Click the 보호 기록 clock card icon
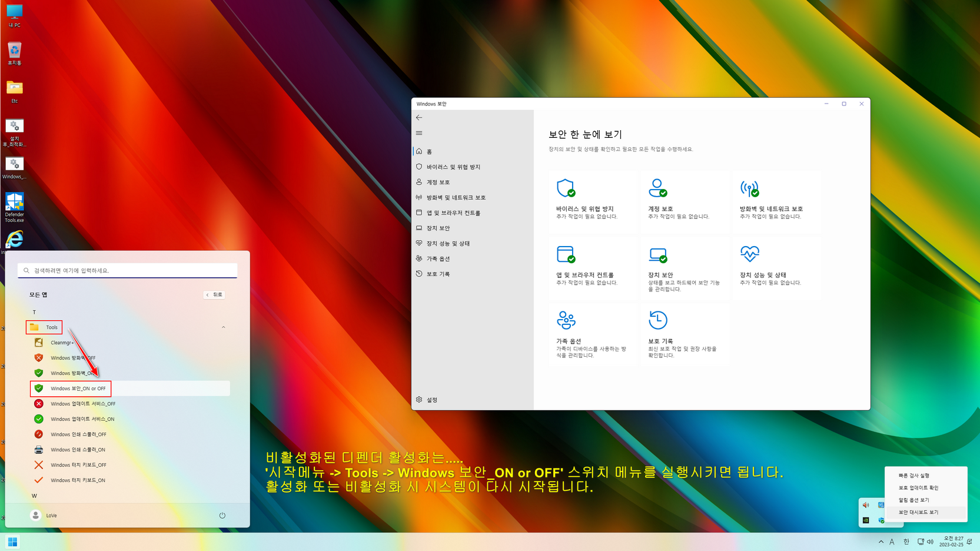980x551 pixels. (x=657, y=320)
